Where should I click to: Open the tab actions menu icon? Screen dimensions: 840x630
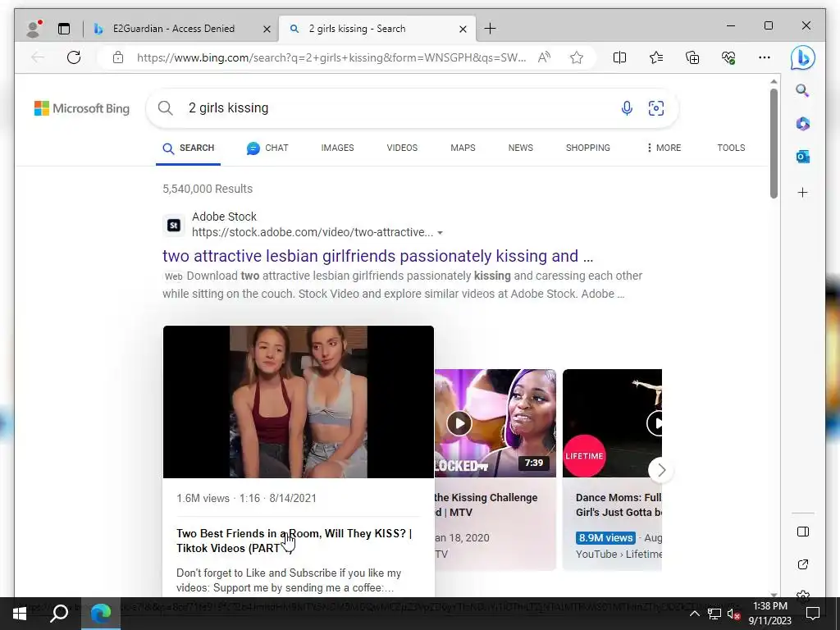tap(64, 29)
